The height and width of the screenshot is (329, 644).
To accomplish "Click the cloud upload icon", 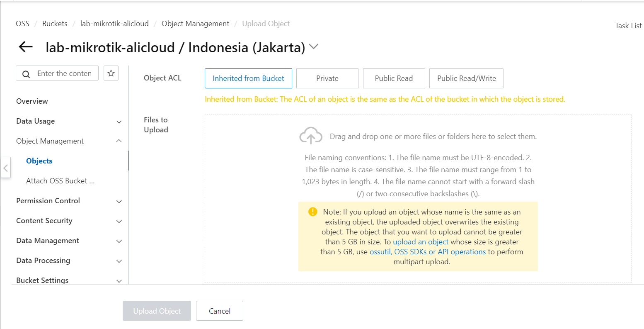I will pos(311,136).
